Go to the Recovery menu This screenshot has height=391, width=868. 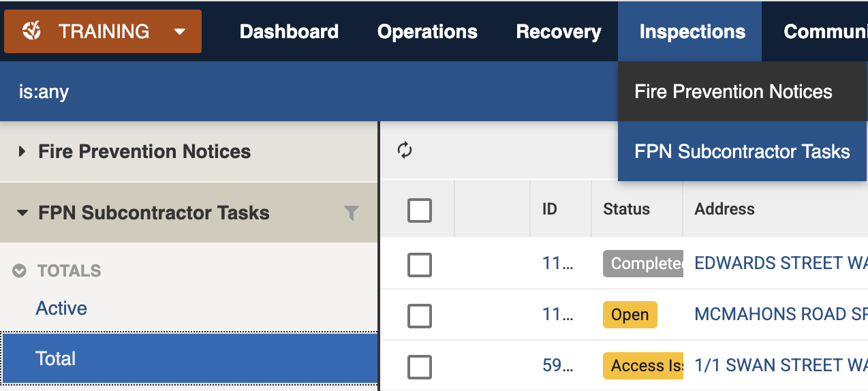coord(559,31)
